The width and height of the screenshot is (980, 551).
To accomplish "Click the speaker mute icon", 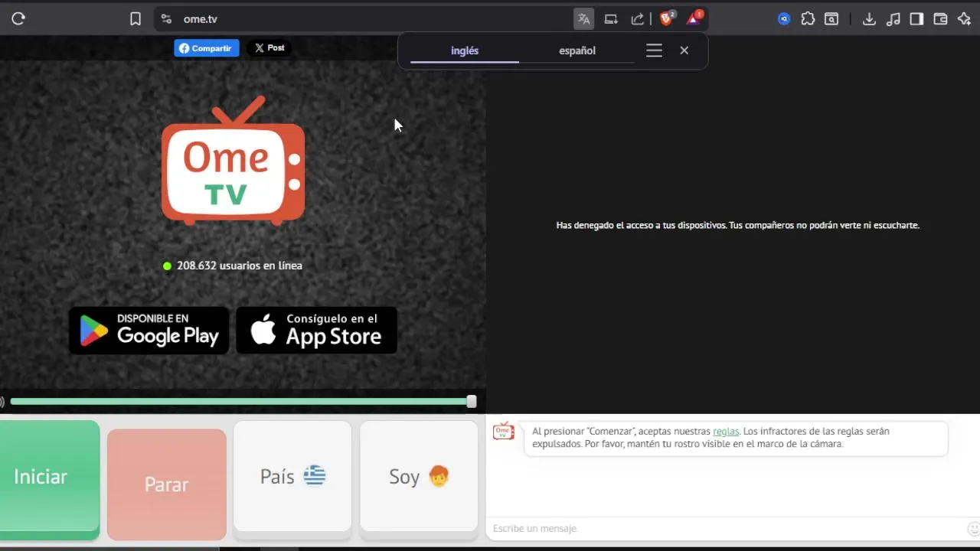I will point(2,402).
